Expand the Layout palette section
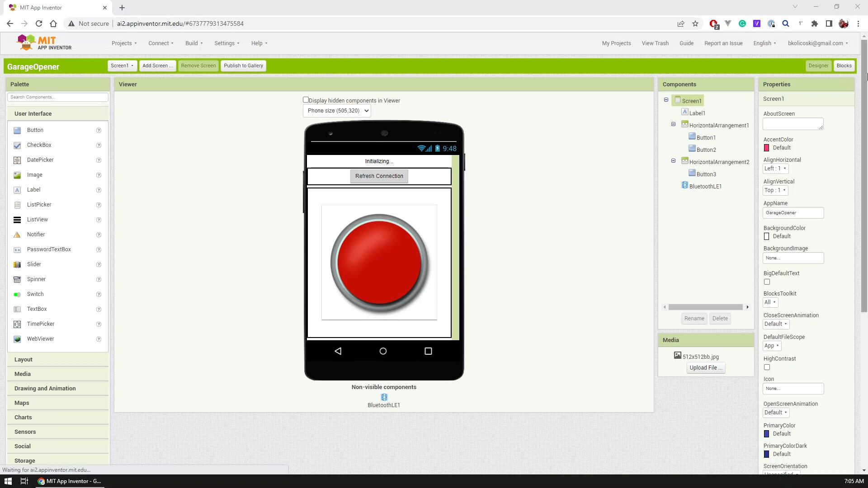The height and width of the screenshot is (488, 868). click(58, 360)
